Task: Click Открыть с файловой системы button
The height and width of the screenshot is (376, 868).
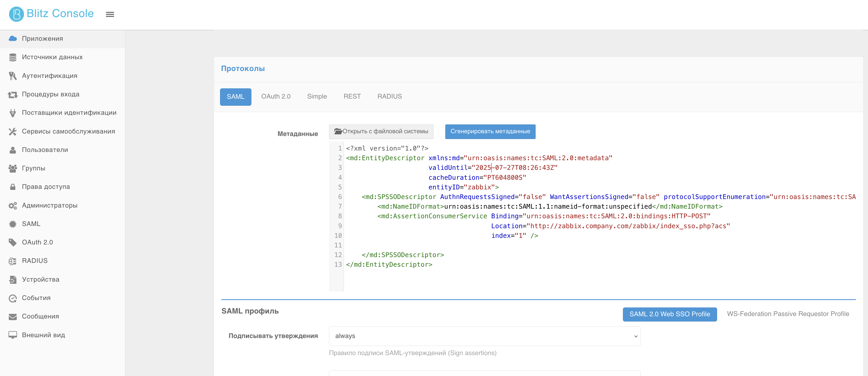Action: coord(381,131)
